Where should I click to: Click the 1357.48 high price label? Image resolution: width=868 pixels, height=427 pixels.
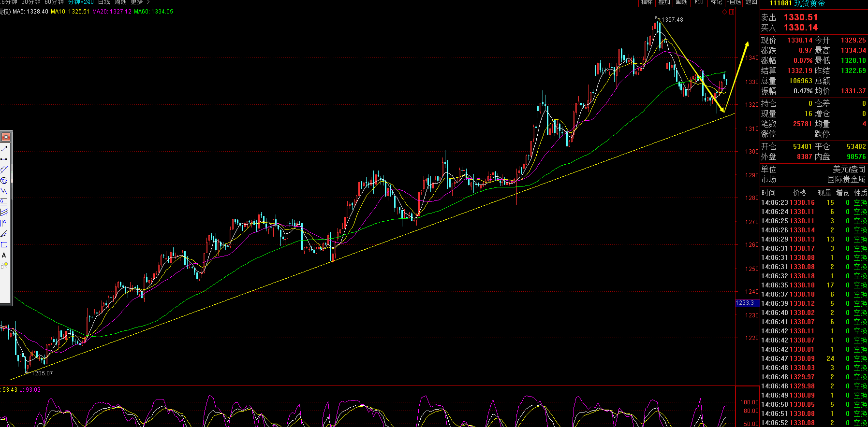[673, 20]
